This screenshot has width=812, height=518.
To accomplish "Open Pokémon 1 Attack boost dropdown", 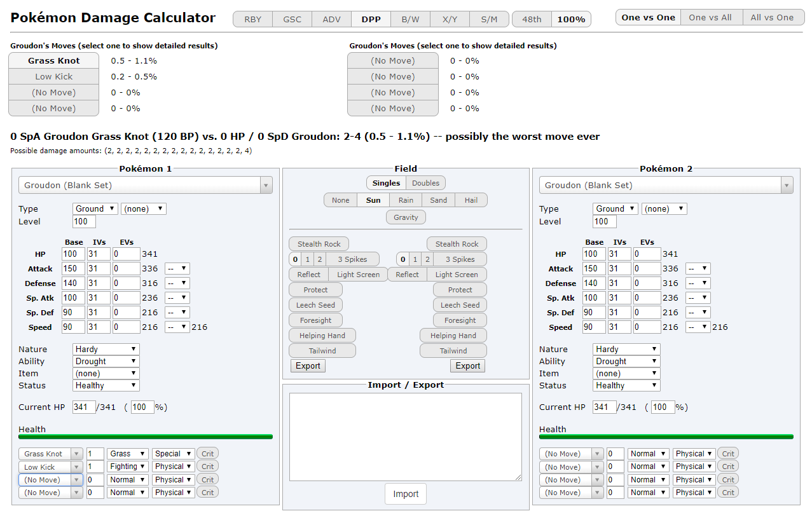I will pos(177,269).
